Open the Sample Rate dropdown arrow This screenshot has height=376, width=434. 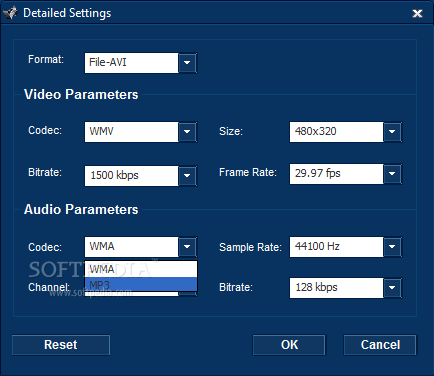(392, 247)
